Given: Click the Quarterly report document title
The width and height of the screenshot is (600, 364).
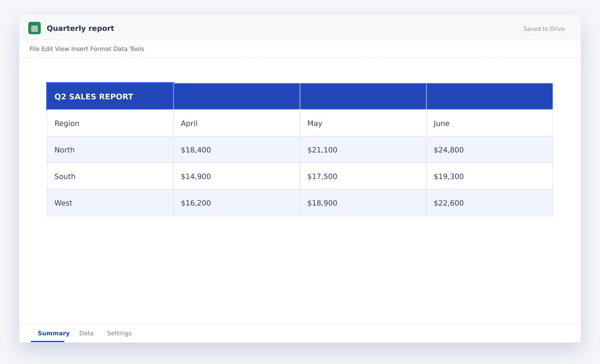Looking at the screenshot, I should (80, 28).
